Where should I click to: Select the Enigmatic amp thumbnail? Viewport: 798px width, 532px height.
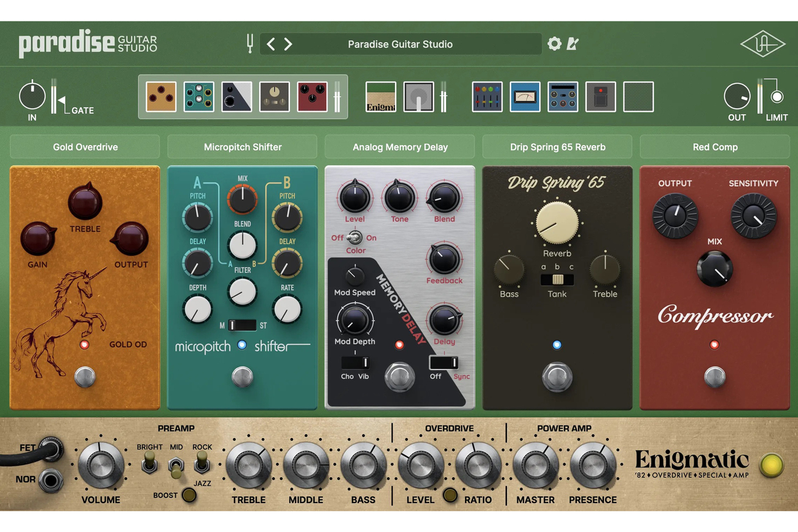381,96
